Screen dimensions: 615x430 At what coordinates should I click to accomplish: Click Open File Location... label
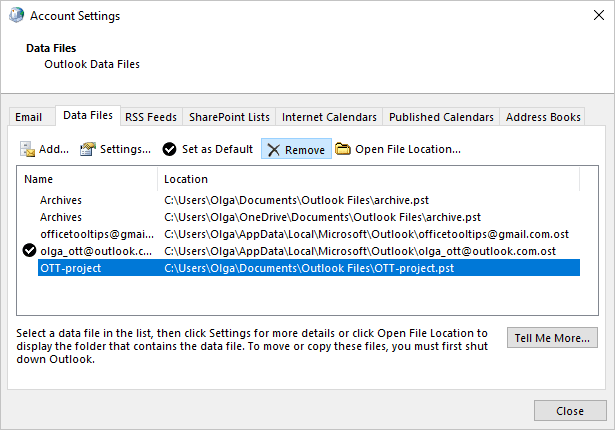[408, 149]
